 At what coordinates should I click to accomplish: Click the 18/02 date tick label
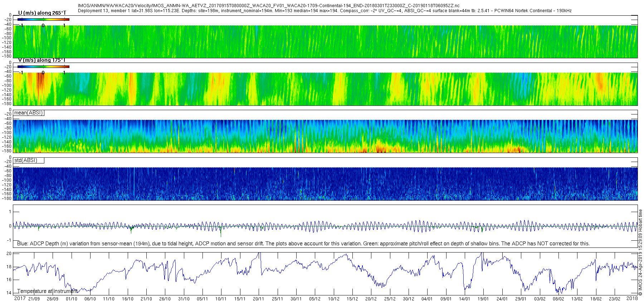point(596,299)
